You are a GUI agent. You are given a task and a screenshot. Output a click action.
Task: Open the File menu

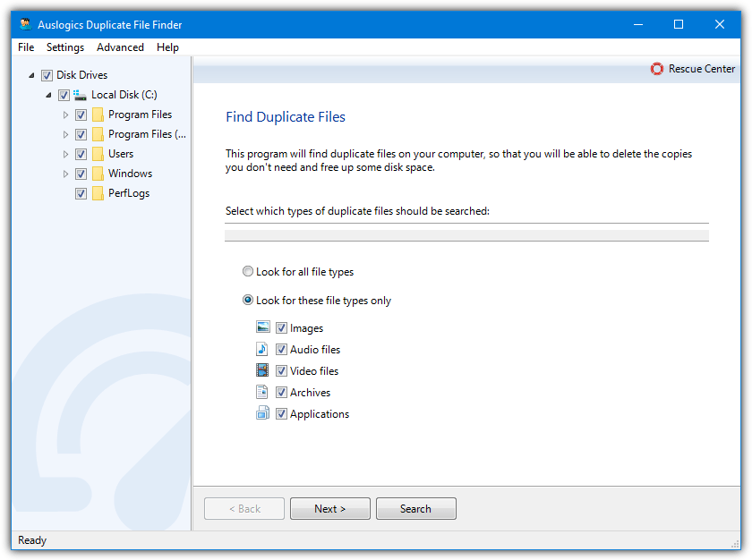coord(26,47)
